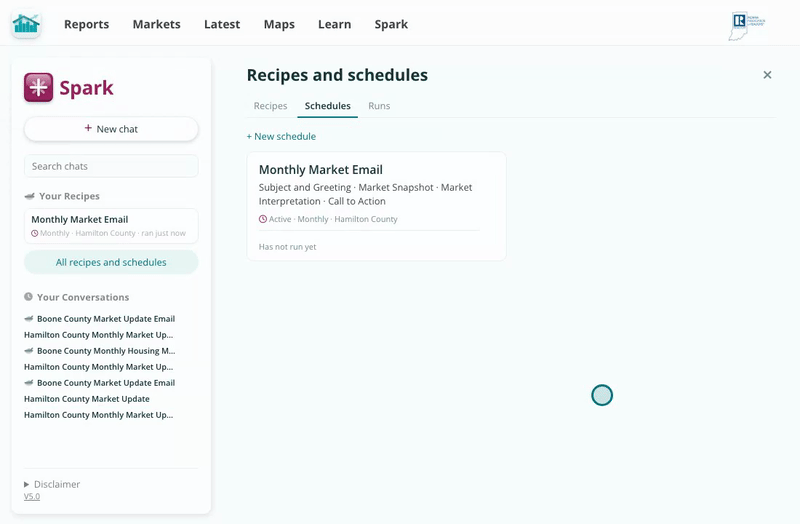
Task: Open the Latest menu item
Action: 222,24
